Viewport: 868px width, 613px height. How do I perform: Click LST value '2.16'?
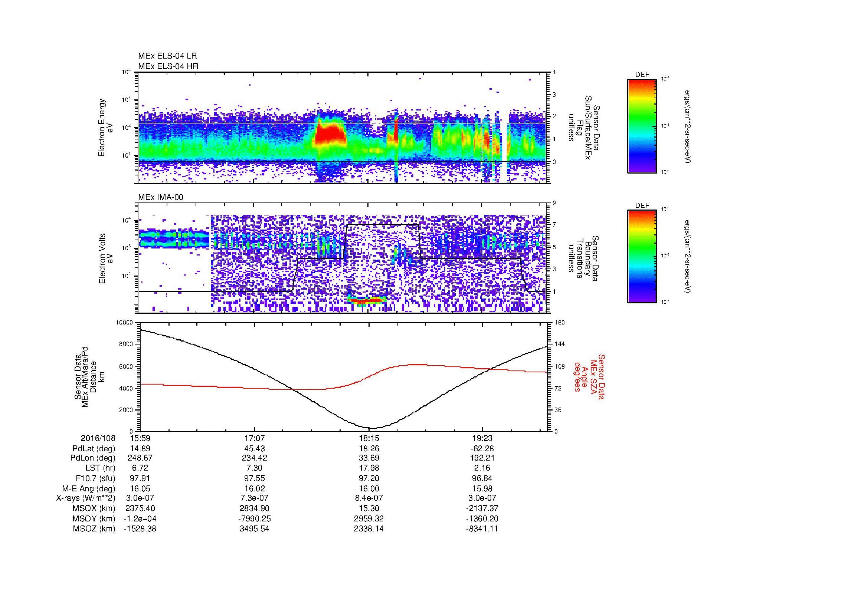pyautogui.click(x=482, y=468)
